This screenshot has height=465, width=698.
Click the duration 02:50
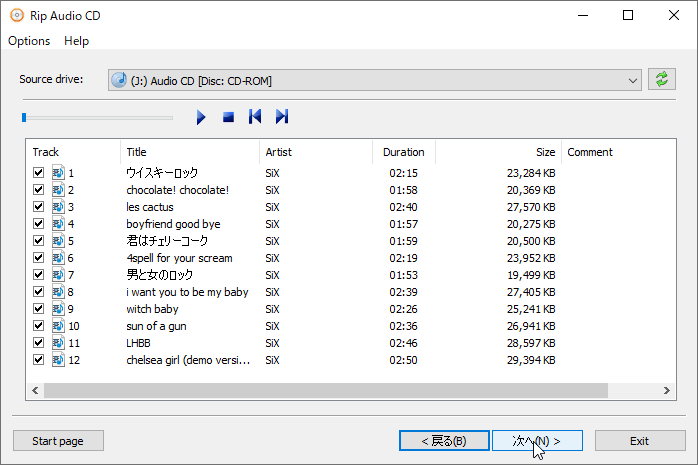pos(403,360)
